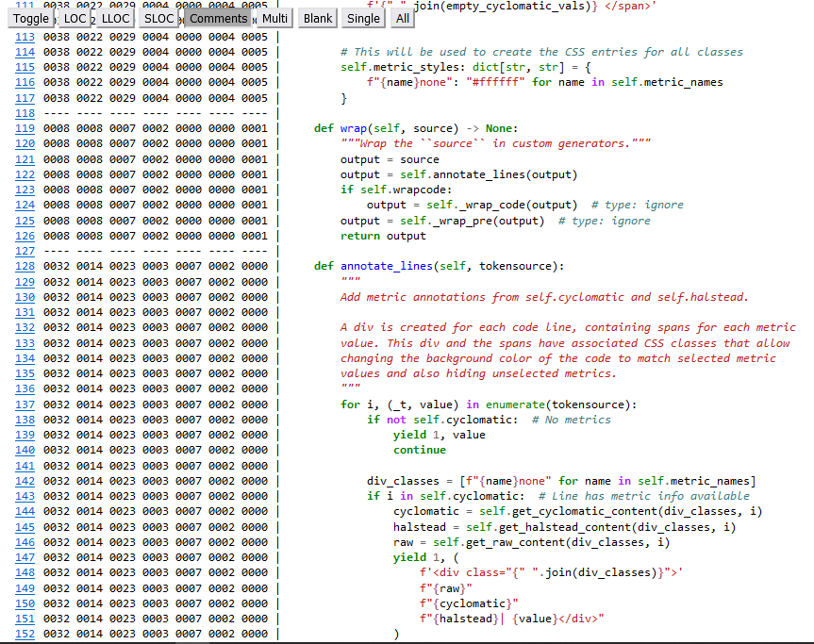Jump to line 143 anchor
Viewport: 814px width, 644px height.
tap(25, 496)
